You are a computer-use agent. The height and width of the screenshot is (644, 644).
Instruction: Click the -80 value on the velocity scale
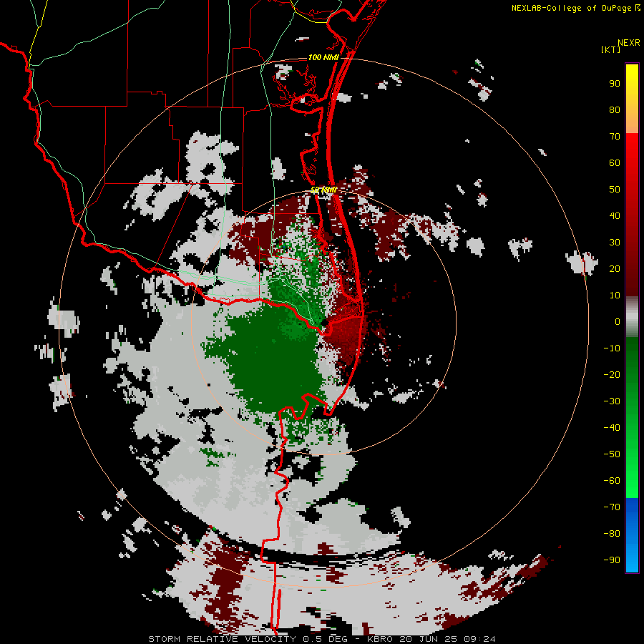pos(612,534)
